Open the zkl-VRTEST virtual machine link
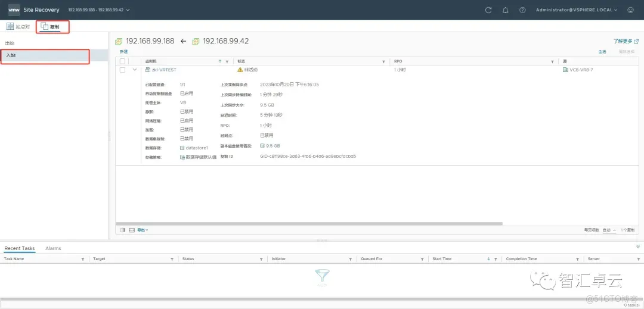Image resolution: width=644 pixels, height=309 pixels. point(164,70)
